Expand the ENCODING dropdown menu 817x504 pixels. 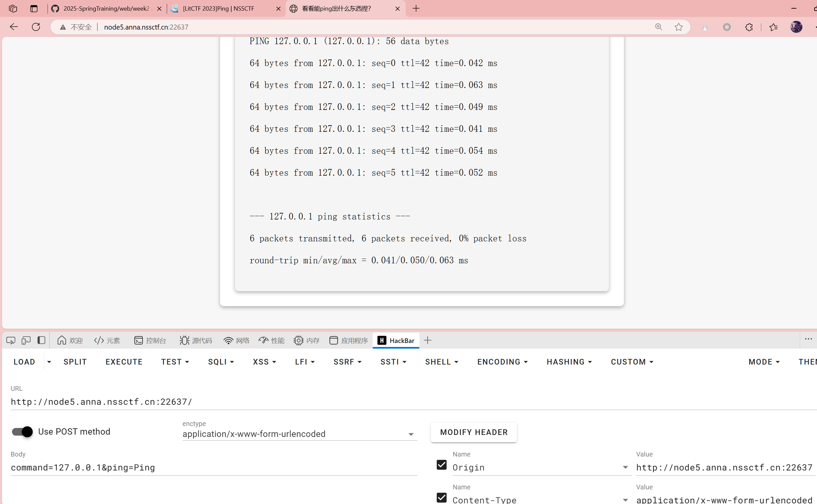pos(502,362)
